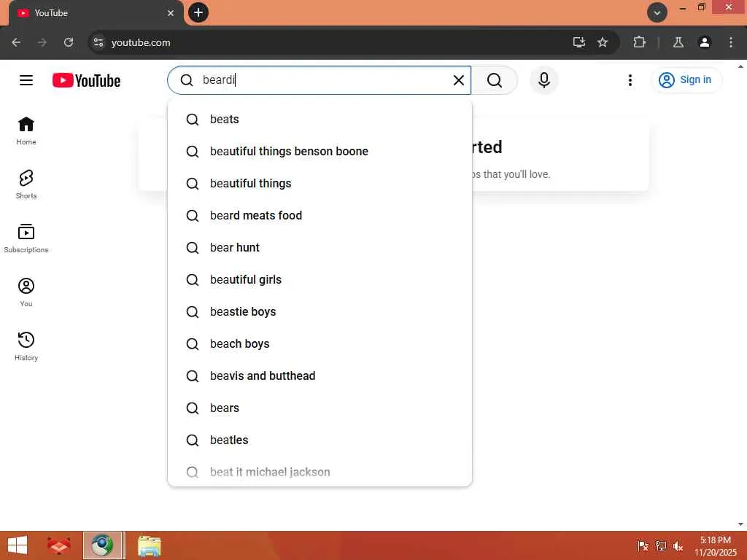Open the network tray icon
Screen dimensions: 747x560
[x=660, y=545]
